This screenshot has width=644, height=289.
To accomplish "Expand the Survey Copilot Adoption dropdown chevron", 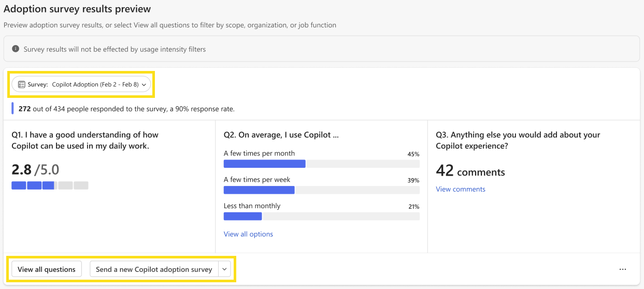I will point(144,84).
